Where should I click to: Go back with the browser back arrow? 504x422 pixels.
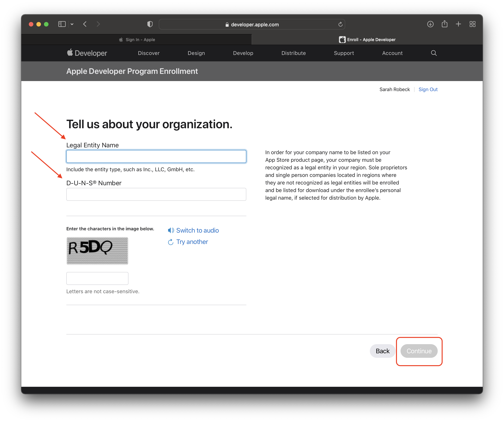(85, 24)
